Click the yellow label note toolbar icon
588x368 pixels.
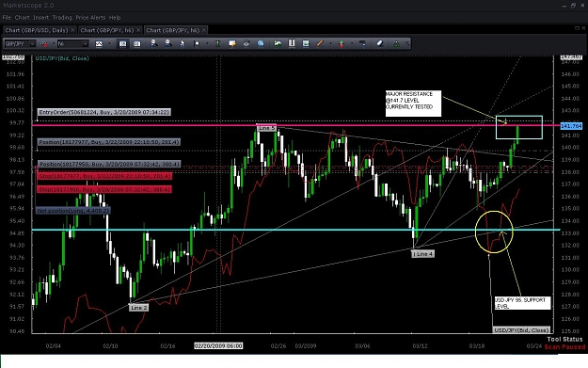[x=232, y=43]
